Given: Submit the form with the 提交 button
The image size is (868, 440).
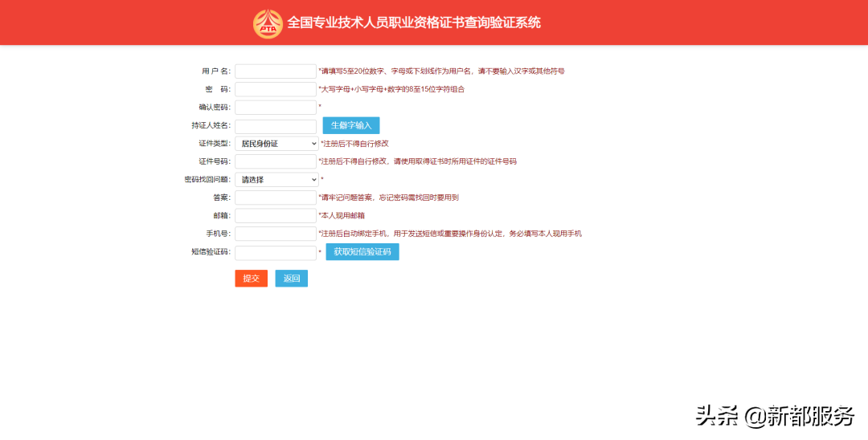Looking at the screenshot, I should 251,279.
